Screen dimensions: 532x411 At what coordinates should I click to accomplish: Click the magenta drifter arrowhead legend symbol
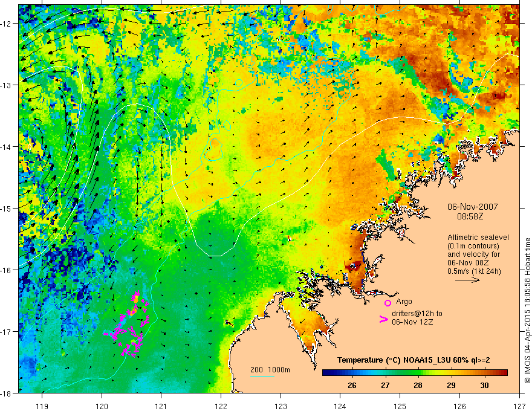pyautogui.click(x=383, y=319)
